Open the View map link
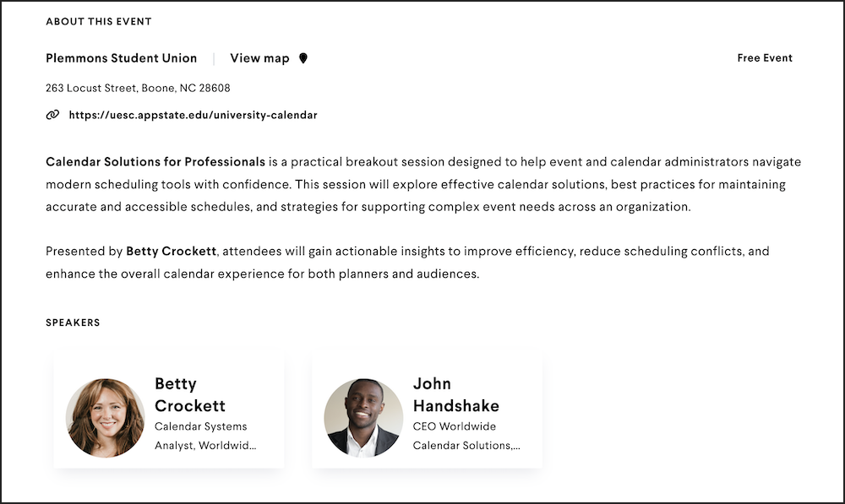The height and width of the screenshot is (504, 845). point(259,57)
